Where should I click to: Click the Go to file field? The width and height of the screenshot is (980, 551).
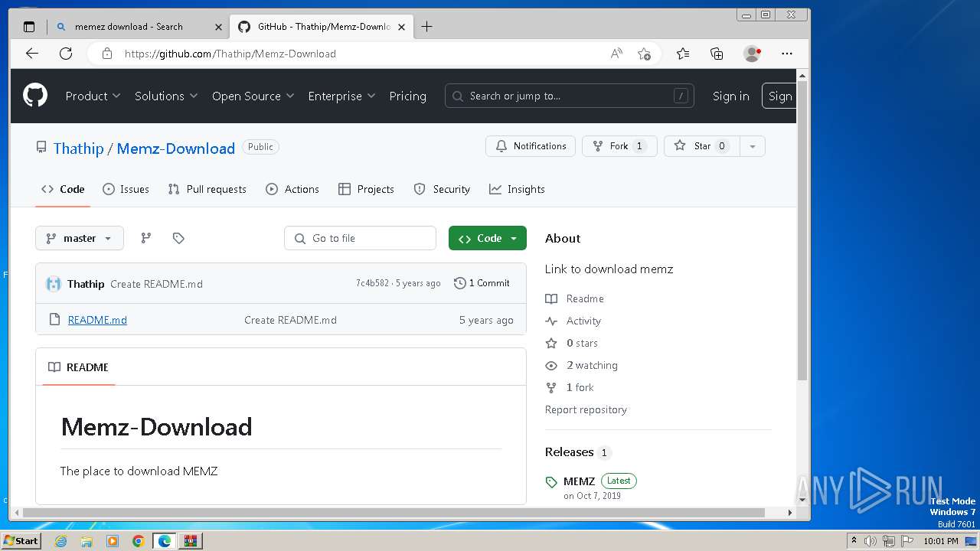[360, 238]
